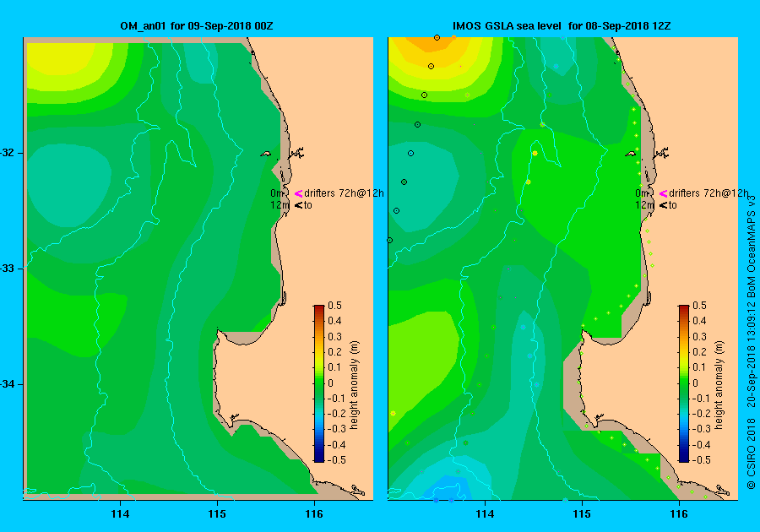This screenshot has height=532, width=760.
Task: Click the '-0.3' tick on right colorbar
Action: point(700,429)
